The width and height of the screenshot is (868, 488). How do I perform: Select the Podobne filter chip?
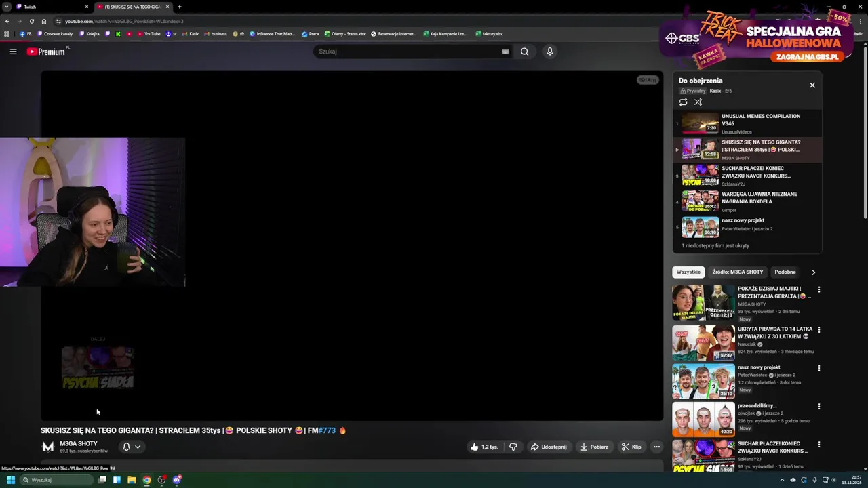[785, 272]
